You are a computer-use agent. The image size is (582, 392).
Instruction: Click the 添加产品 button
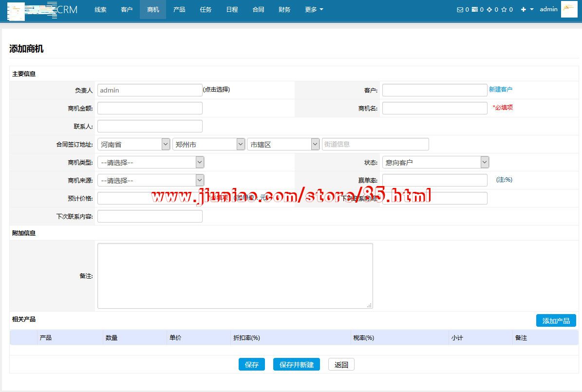pyautogui.click(x=556, y=320)
